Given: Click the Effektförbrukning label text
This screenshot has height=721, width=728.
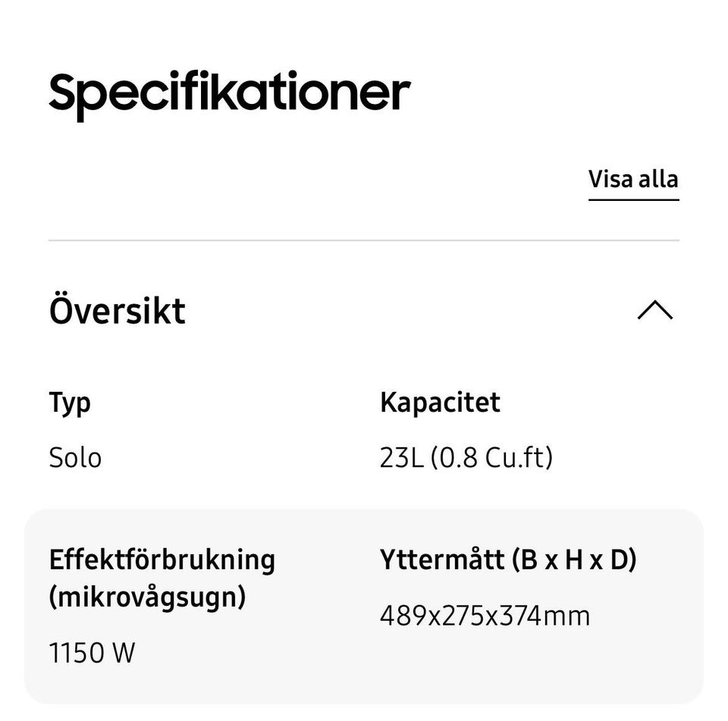Looking at the screenshot, I should click(162, 560).
